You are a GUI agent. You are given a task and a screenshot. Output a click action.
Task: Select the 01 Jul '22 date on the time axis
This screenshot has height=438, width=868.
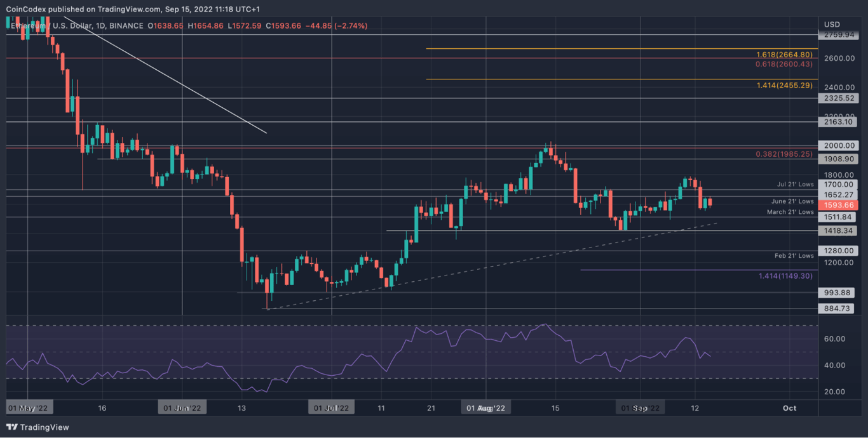(x=331, y=407)
